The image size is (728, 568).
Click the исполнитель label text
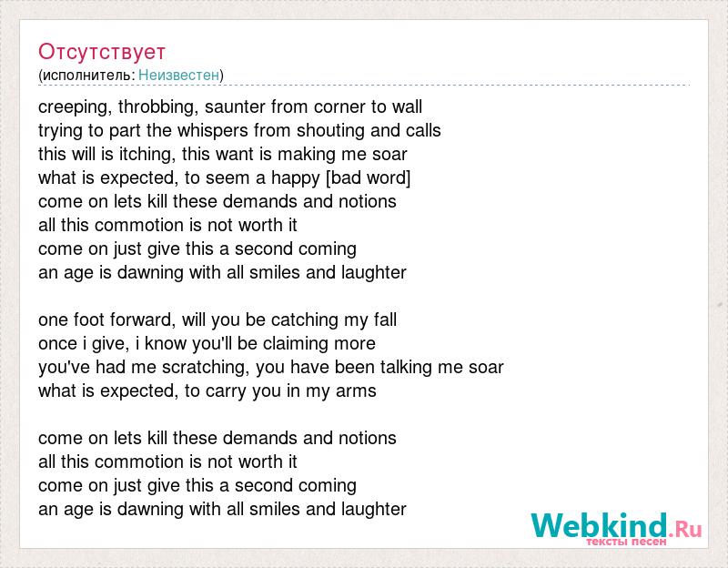pyautogui.click(x=88, y=76)
